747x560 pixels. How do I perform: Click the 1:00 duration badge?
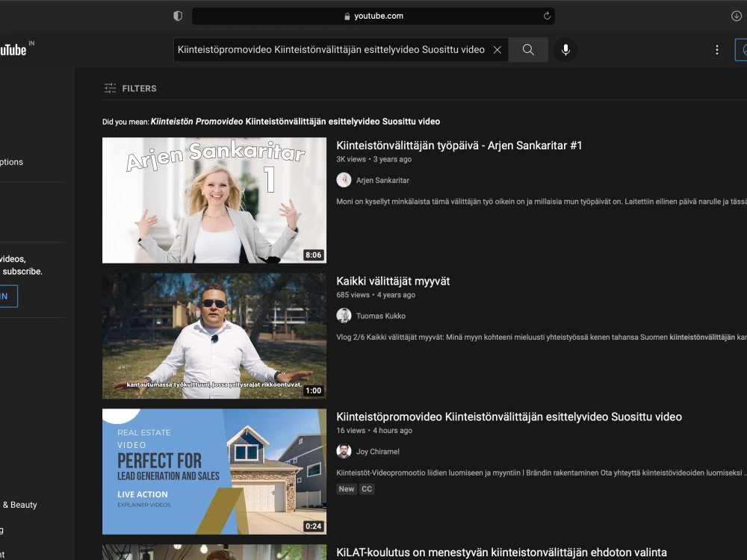314,391
